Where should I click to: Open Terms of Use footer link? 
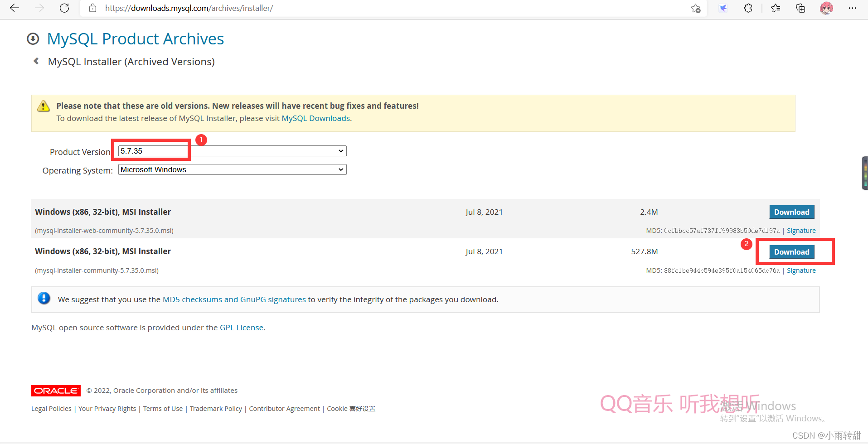pos(163,409)
